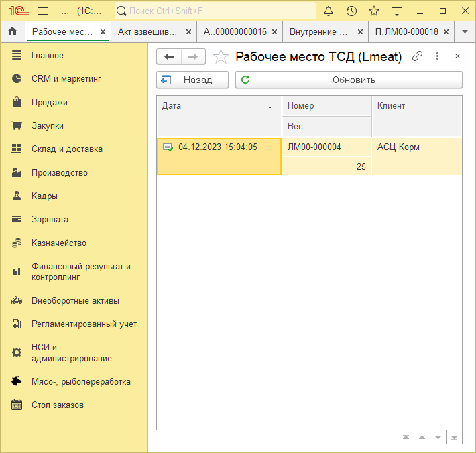
Task: Open the Закупки section
Action: click(x=48, y=125)
